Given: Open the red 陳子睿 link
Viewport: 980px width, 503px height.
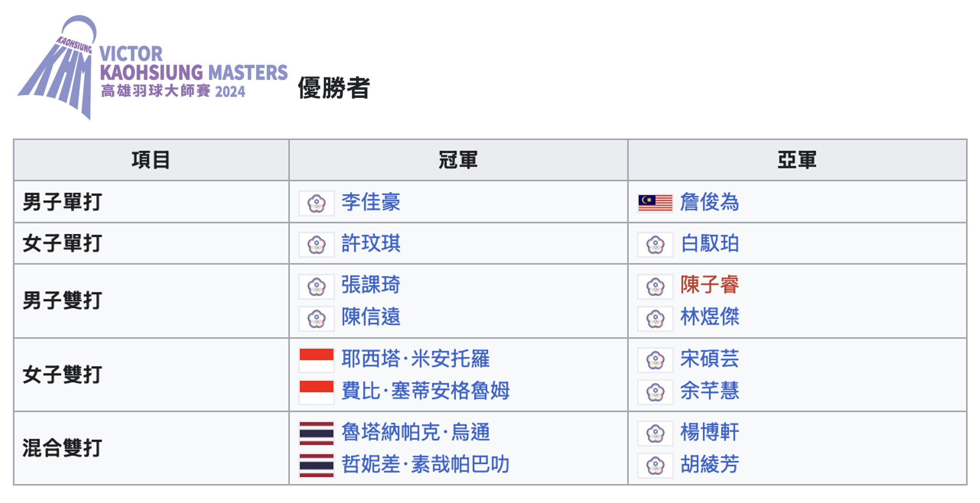Looking at the screenshot, I should (710, 285).
